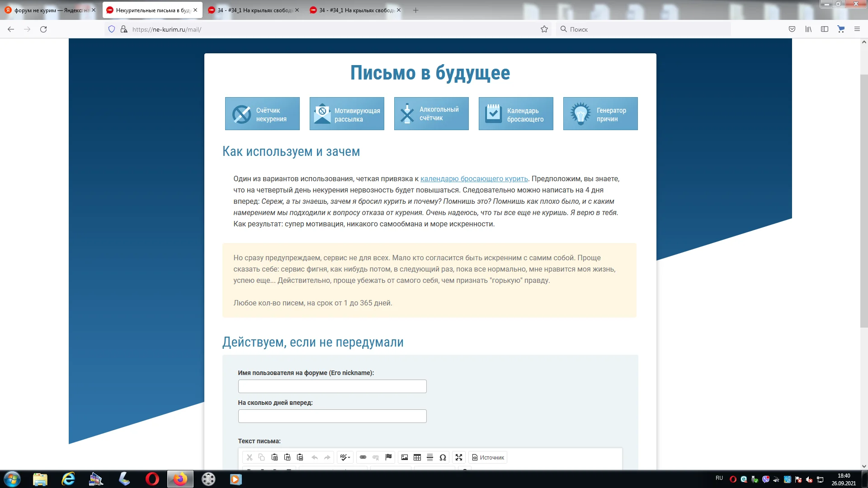Click Paste as plain text icon
This screenshot has height=488, width=868.
pyautogui.click(x=287, y=457)
